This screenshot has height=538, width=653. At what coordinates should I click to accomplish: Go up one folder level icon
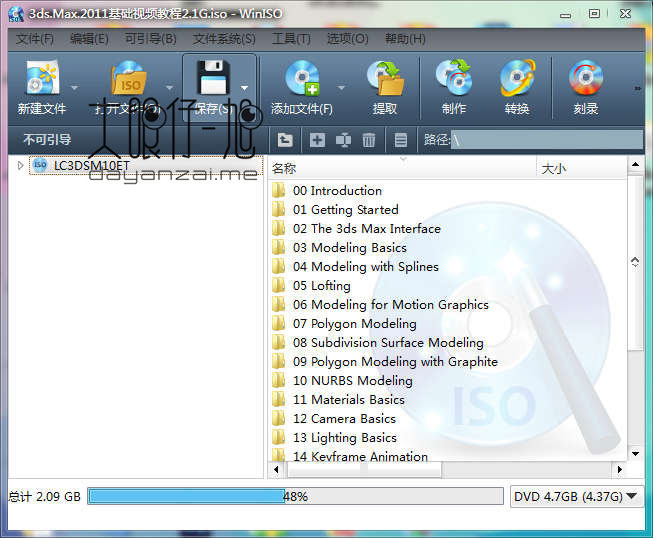tap(285, 140)
